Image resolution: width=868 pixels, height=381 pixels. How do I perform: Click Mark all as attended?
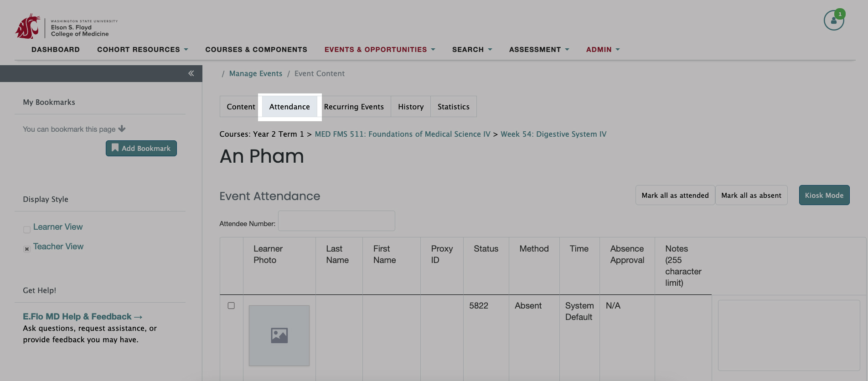coord(675,196)
